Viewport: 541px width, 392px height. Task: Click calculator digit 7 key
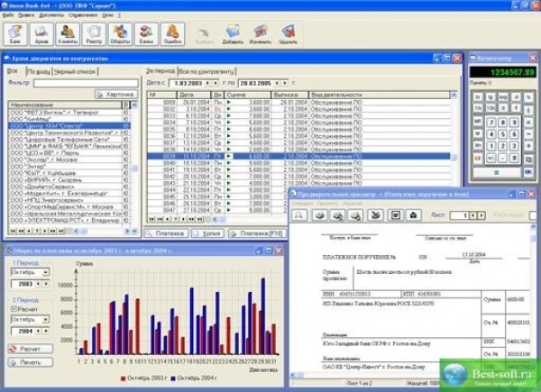pyautogui.click(x=491, y=122)
